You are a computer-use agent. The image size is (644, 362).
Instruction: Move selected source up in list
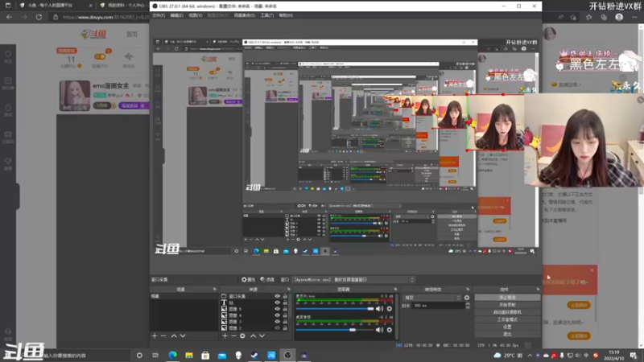253,335
